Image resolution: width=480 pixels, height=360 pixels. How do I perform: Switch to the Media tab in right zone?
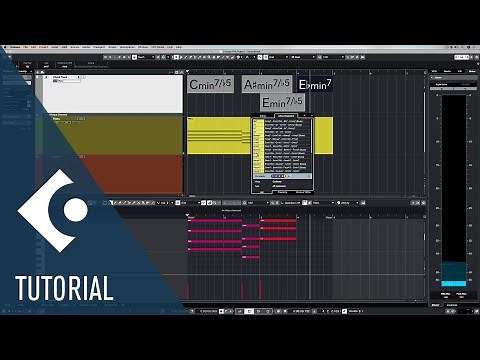[x=447, y=71]
